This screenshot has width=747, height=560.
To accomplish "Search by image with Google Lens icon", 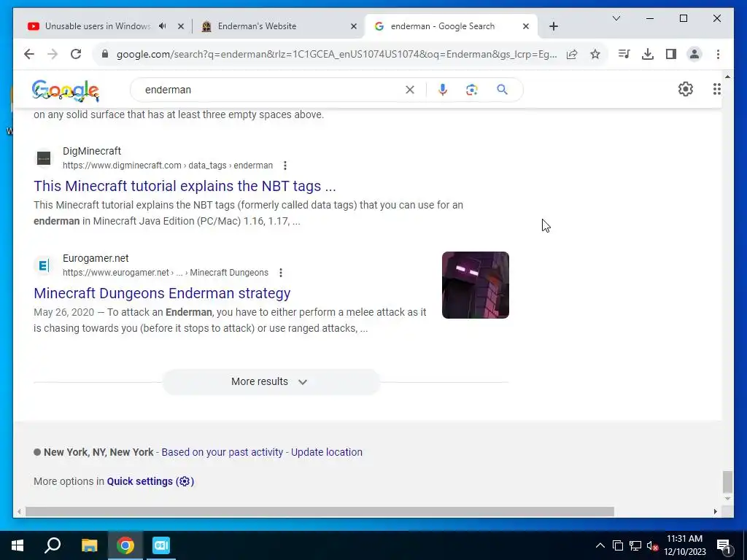I will coord(472,90).
